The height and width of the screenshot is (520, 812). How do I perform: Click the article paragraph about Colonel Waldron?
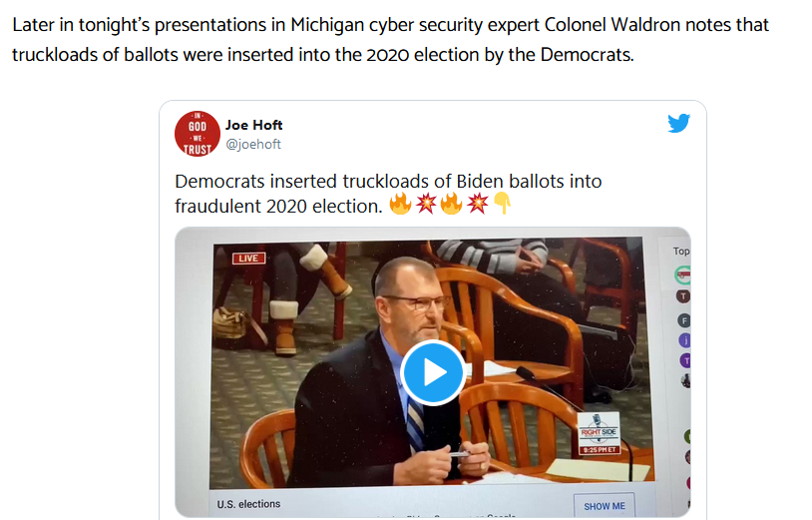click(x=390, y=39)
